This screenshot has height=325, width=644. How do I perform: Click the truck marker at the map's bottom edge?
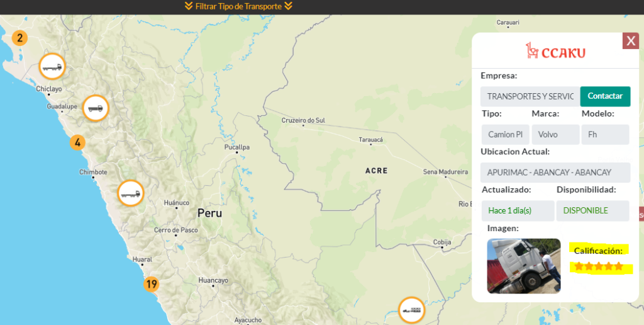(412, 310)
